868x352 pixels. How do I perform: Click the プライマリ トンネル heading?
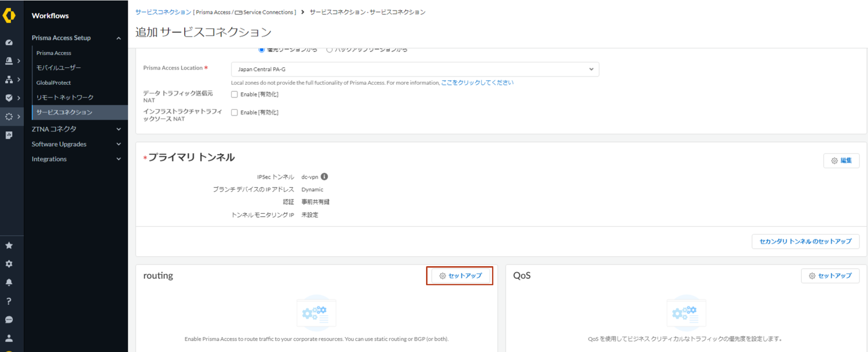pos(191,157)
